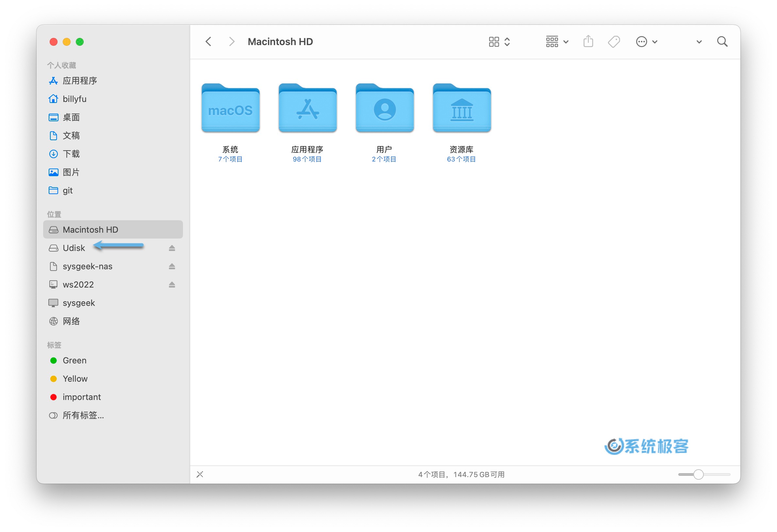Select the 用户 folder icon
Viewport: 777px width, 532px height.
tap(385, 108)
